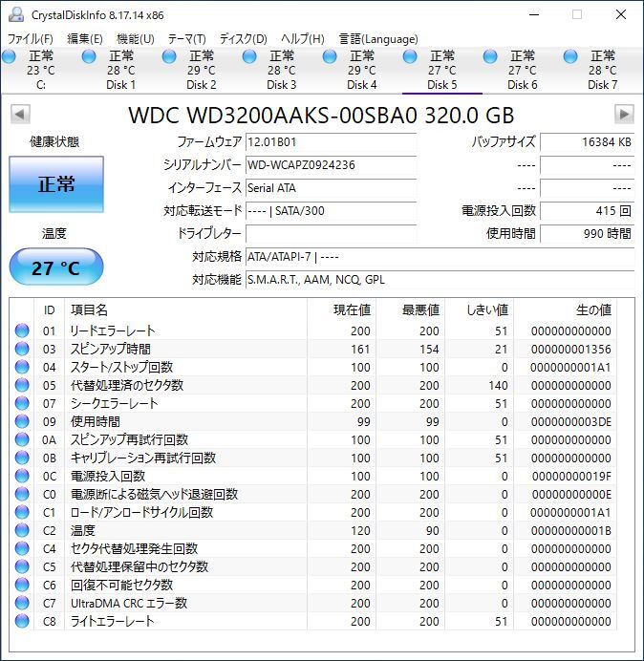Go to next disk with right arrow

click(624, 115)
